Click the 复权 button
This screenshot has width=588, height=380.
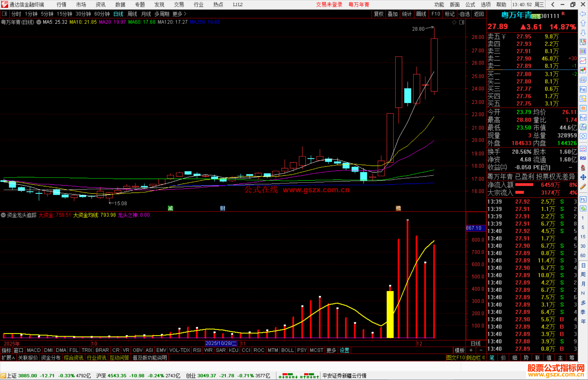378,14
